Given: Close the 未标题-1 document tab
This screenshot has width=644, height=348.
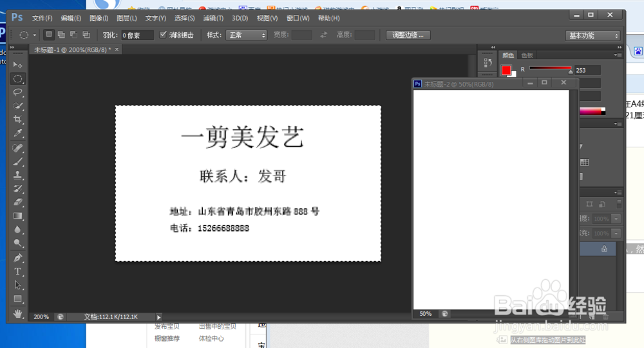Looking at the screenshot, I should (117, 50).
